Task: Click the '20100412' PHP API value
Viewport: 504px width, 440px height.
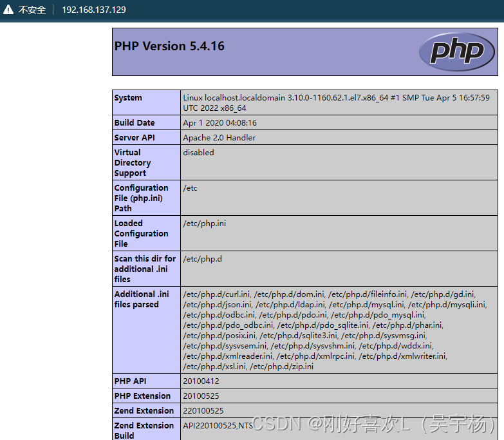Action: pyautogui.click(x=201, y=381)
